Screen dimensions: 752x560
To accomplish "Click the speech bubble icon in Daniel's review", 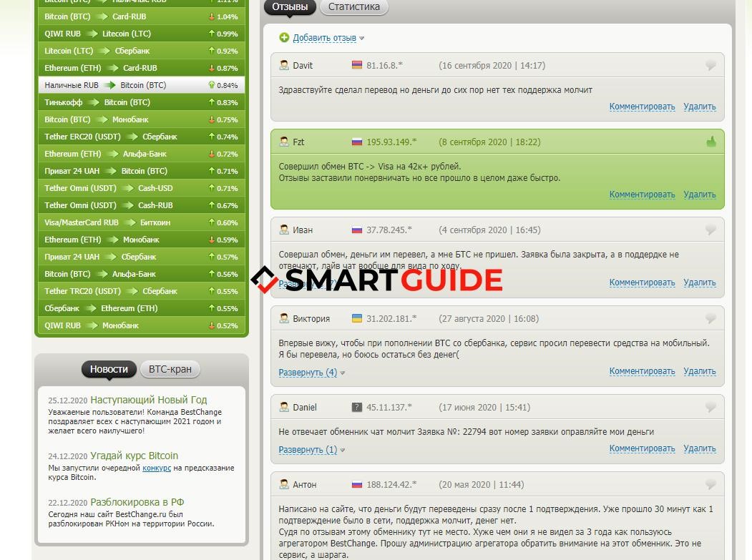I will click(711, 407).
